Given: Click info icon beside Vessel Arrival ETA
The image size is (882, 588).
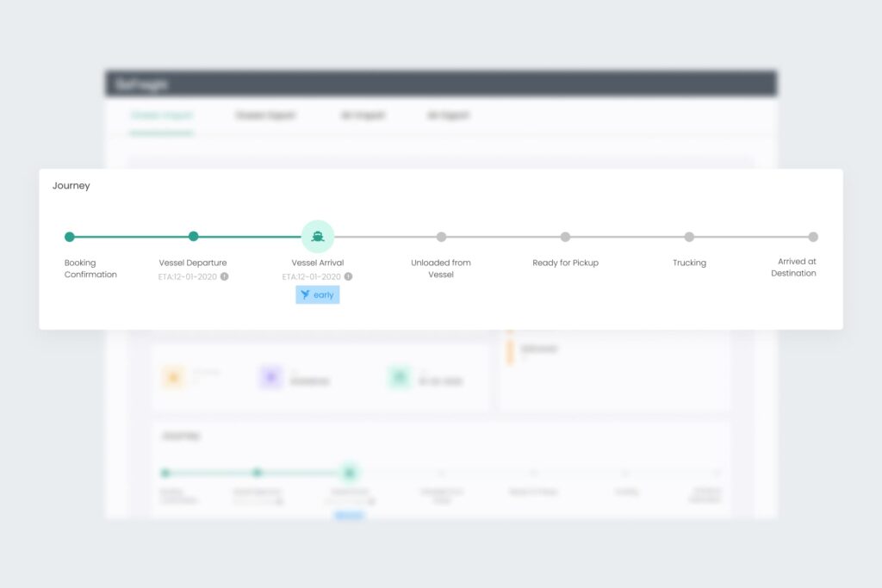Looking at the screenshot, I should tap(348, 277).
